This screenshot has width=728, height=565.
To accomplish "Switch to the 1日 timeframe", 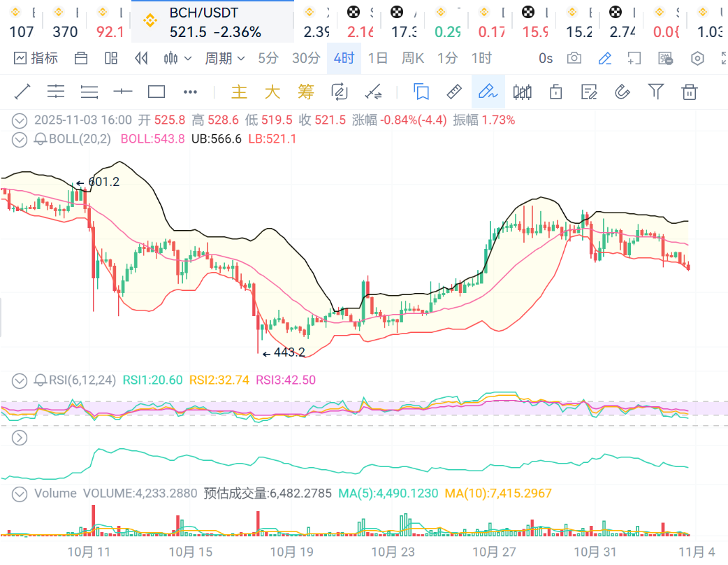I will point(378,58).
